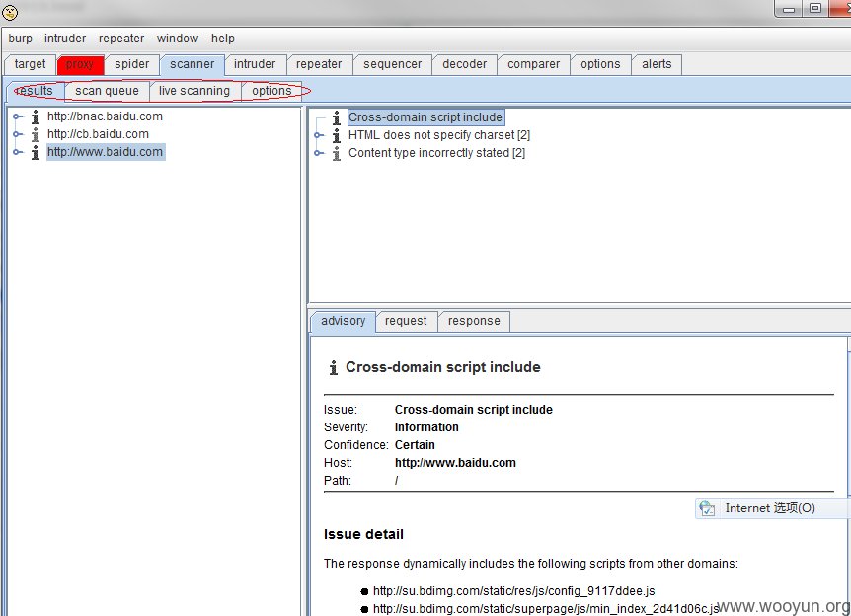Open the comparer tab
The width and height of the screenshot is (851, 616).
[533, 64]
